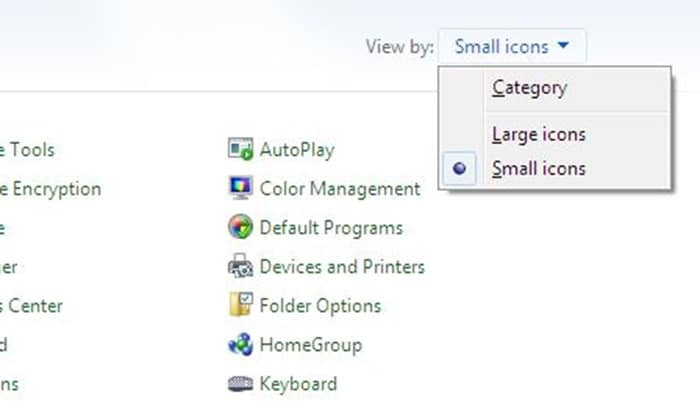Expand the View by Small icons dropdown
This screenshot has height=409, width=700.
pyautogui.click(x=512, y=46)
